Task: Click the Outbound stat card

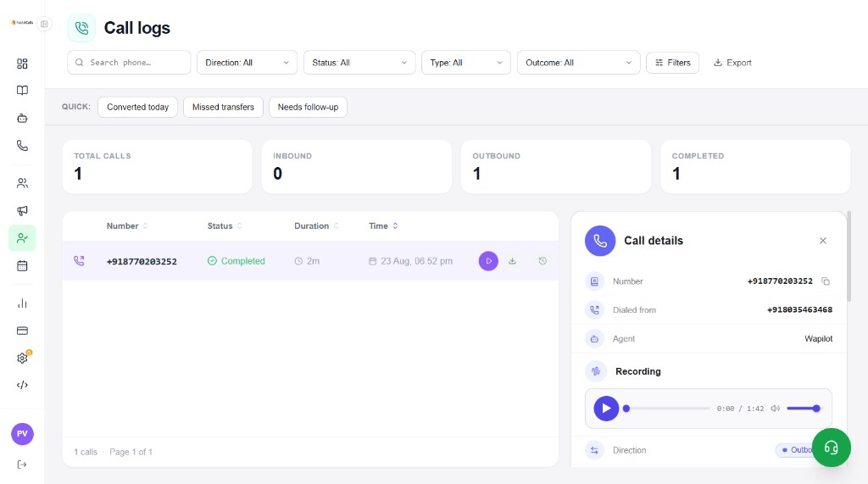Action: [556, 167]
